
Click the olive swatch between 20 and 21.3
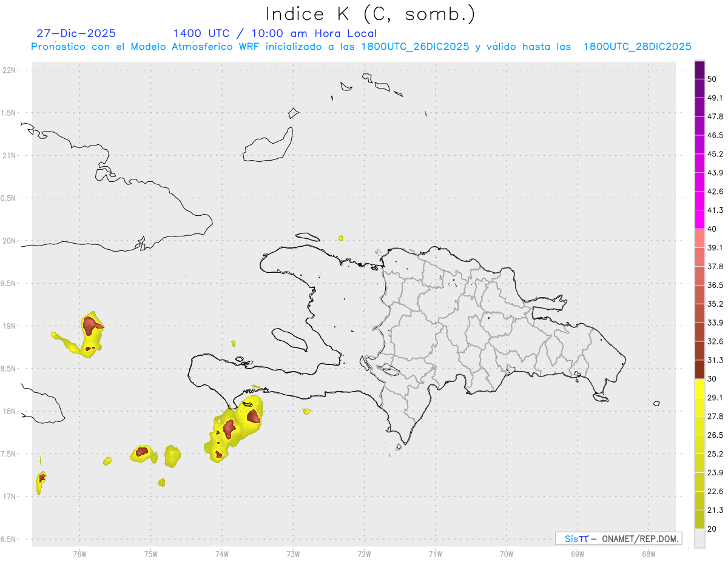click(699, 520)
